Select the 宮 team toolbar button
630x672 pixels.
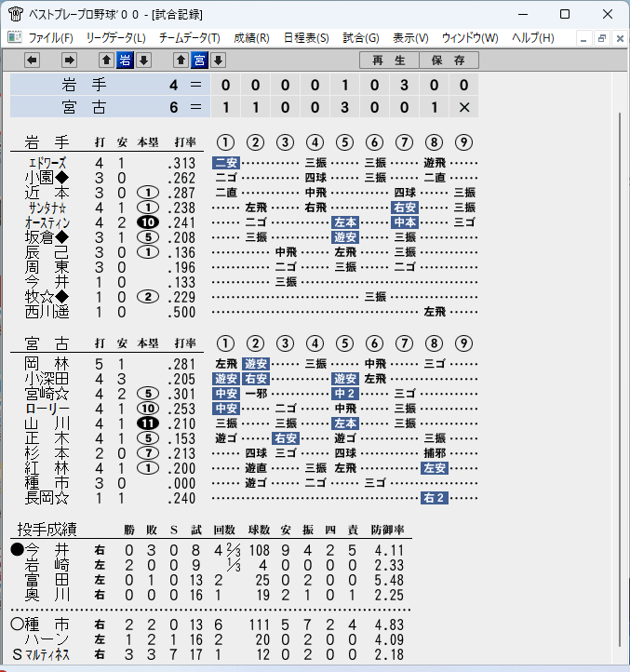(199, 60)
